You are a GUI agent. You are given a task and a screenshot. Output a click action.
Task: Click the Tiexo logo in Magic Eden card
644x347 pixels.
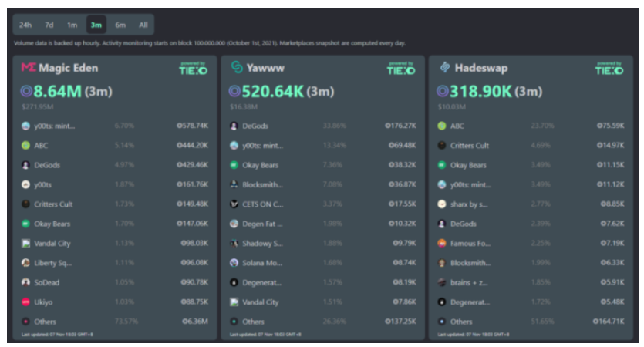[x=193, y=69]
